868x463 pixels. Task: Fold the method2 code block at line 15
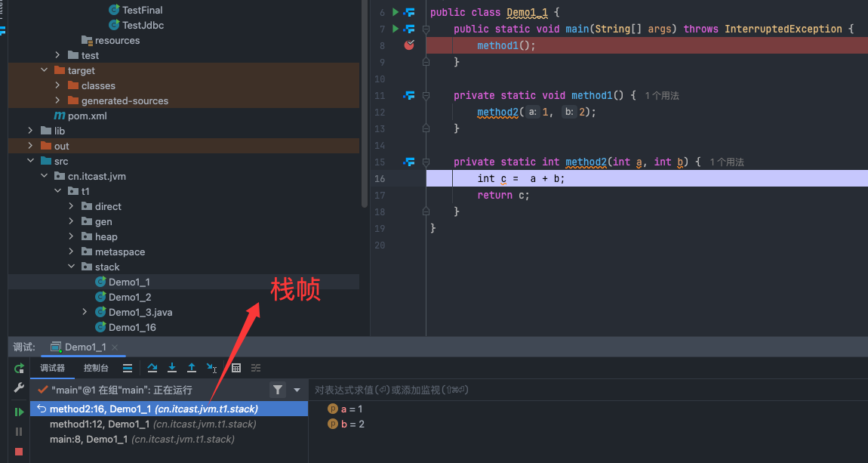426,162
